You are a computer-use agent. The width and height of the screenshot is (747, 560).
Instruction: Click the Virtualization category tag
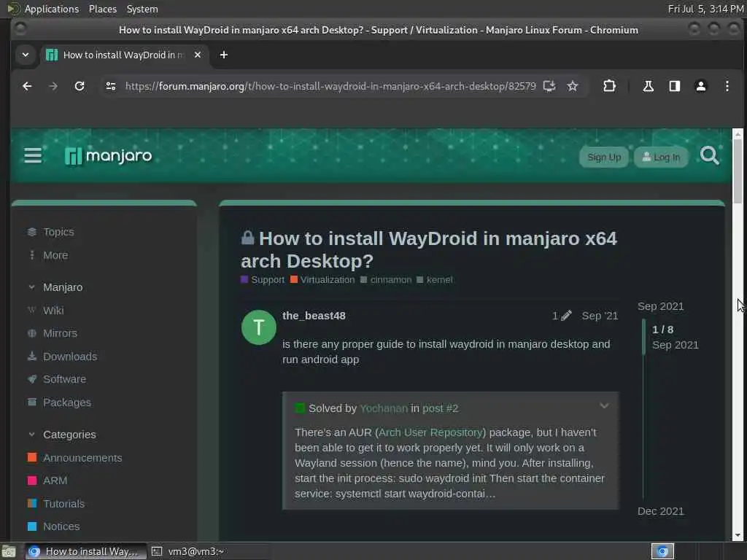[x=322, y=279]
